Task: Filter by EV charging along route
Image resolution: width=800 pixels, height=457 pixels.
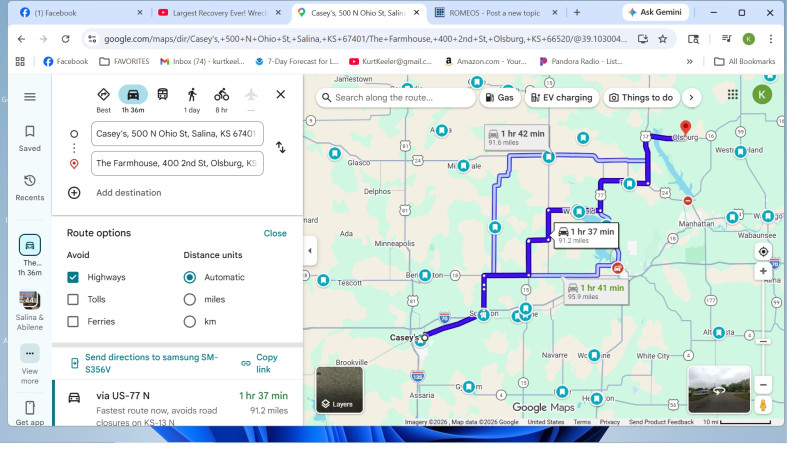Action: (562, 98)
